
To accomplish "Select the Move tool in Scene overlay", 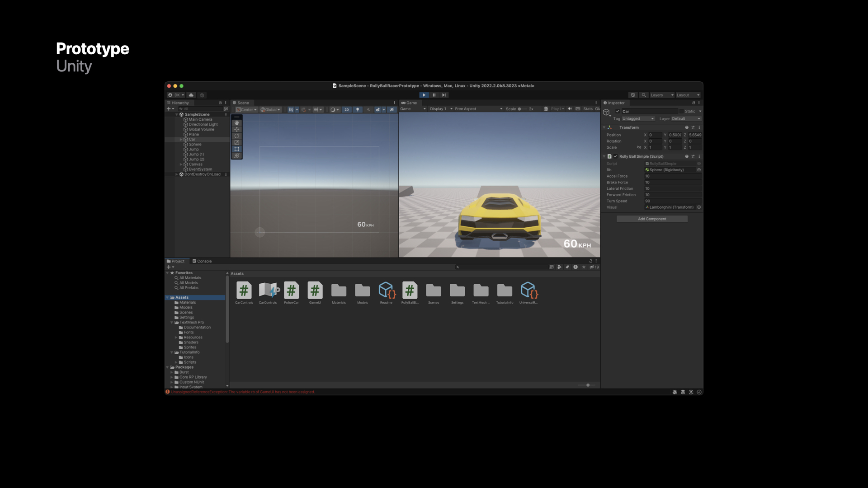I will [x=236, y=129].
